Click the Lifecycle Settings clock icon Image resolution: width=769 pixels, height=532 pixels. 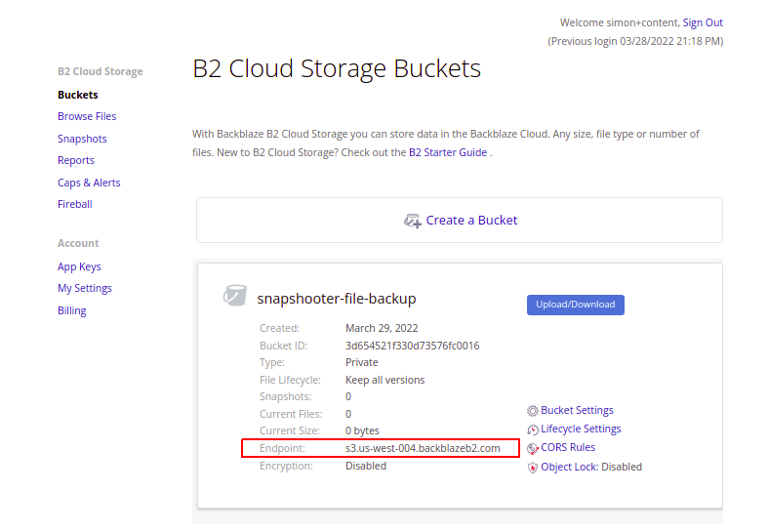point(532,430)
